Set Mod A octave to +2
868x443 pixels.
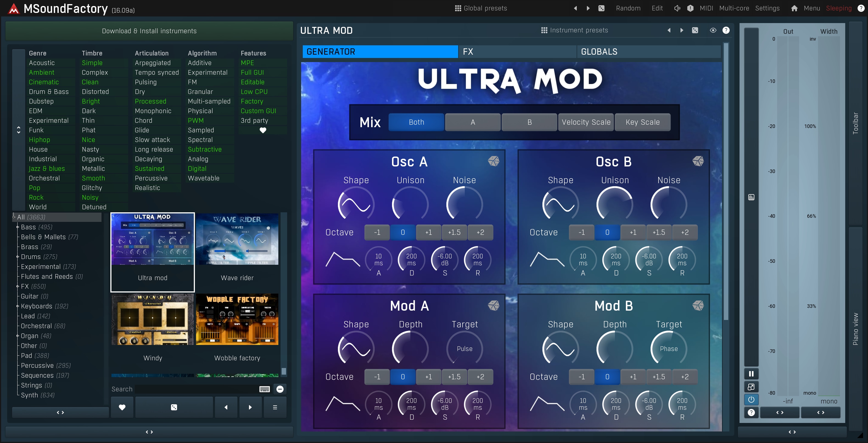pos(480,377)
